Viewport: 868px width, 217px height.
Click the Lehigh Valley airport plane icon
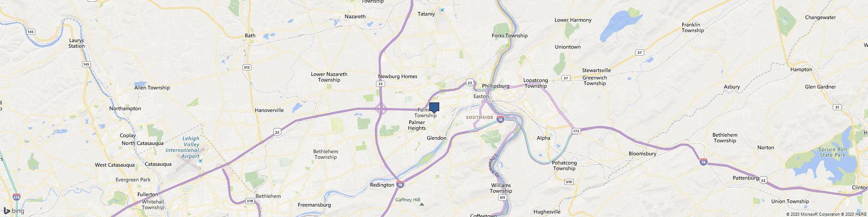tap(200, 161)
